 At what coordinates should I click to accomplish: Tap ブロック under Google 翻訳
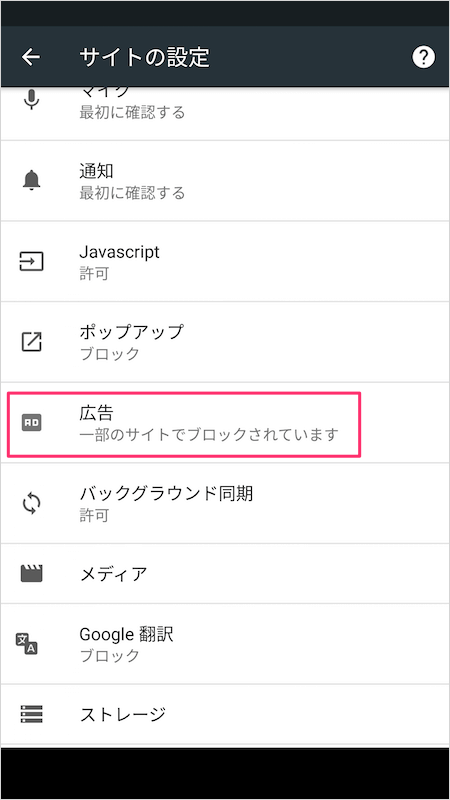110,656
